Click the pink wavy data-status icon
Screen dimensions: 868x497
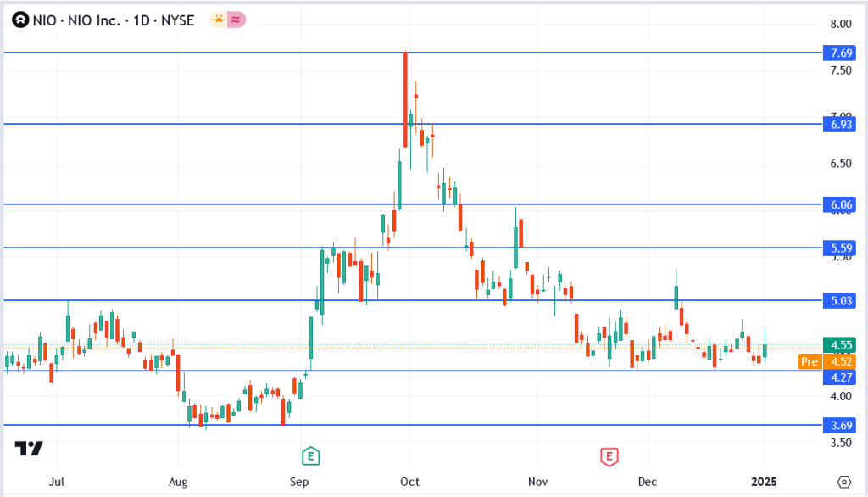click(236, 20)
